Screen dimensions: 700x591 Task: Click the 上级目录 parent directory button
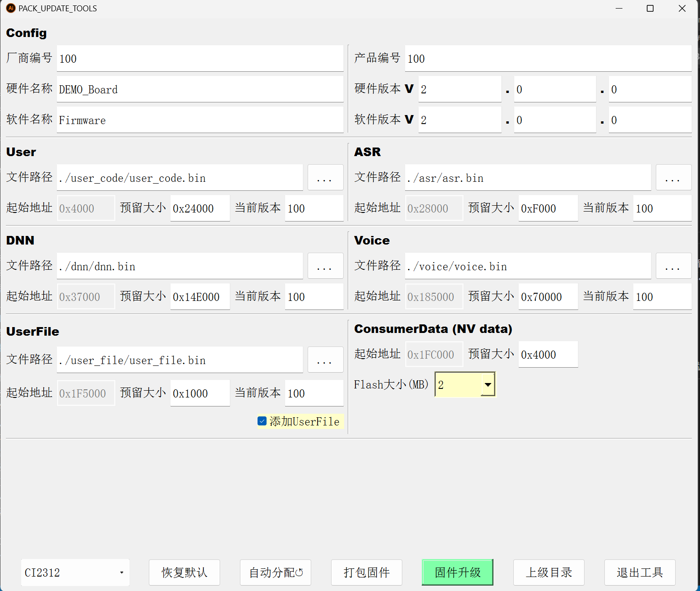click(x=549, y=572)
